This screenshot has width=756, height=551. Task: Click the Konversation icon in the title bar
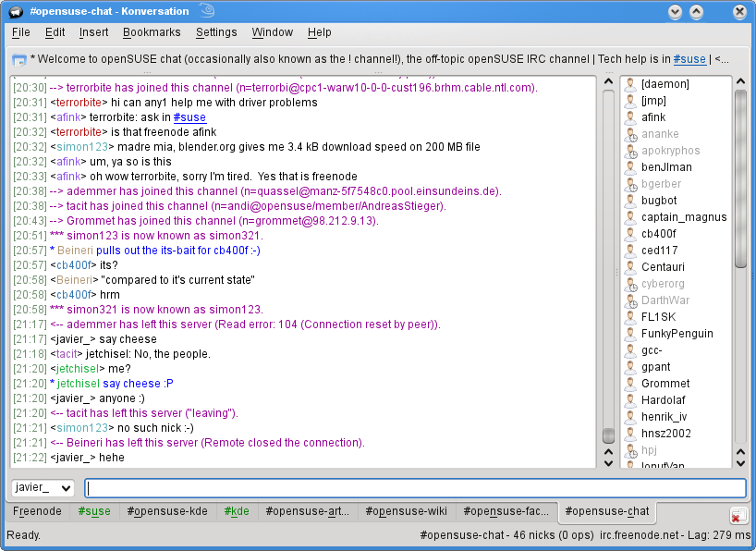pos(14,11)
